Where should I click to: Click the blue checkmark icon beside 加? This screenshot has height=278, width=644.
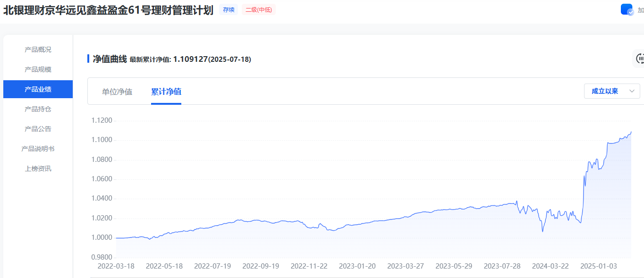(627, 9)
